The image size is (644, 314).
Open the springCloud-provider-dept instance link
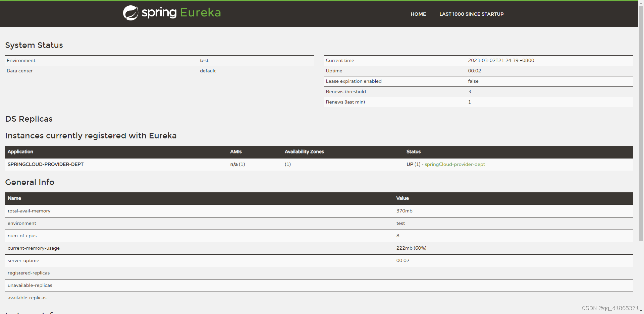455,164
